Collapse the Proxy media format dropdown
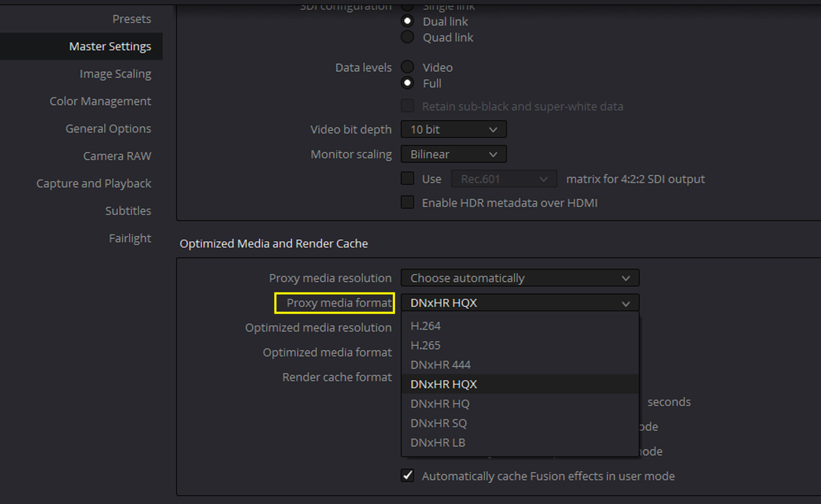This screenshot has width=821, height=504. point(520,303)
